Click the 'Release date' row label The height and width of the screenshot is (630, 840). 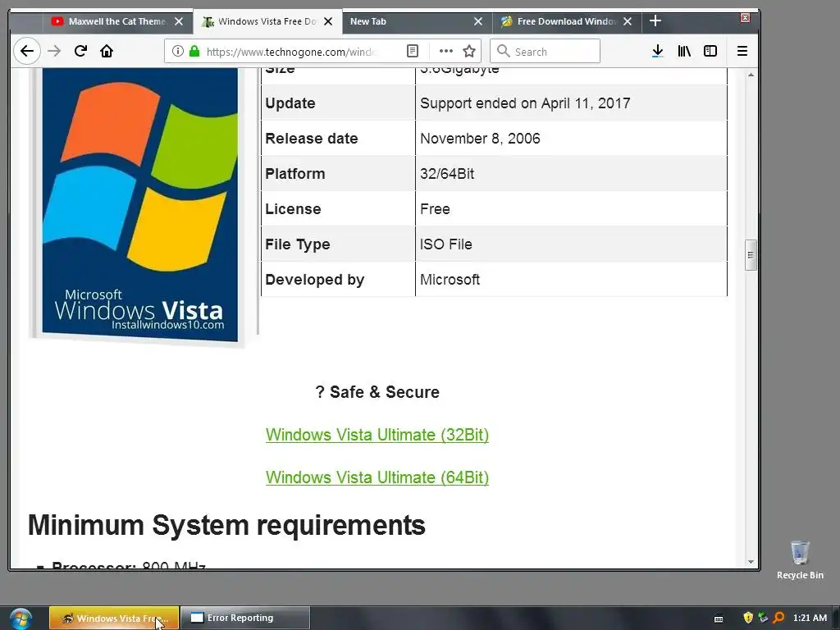311,138
